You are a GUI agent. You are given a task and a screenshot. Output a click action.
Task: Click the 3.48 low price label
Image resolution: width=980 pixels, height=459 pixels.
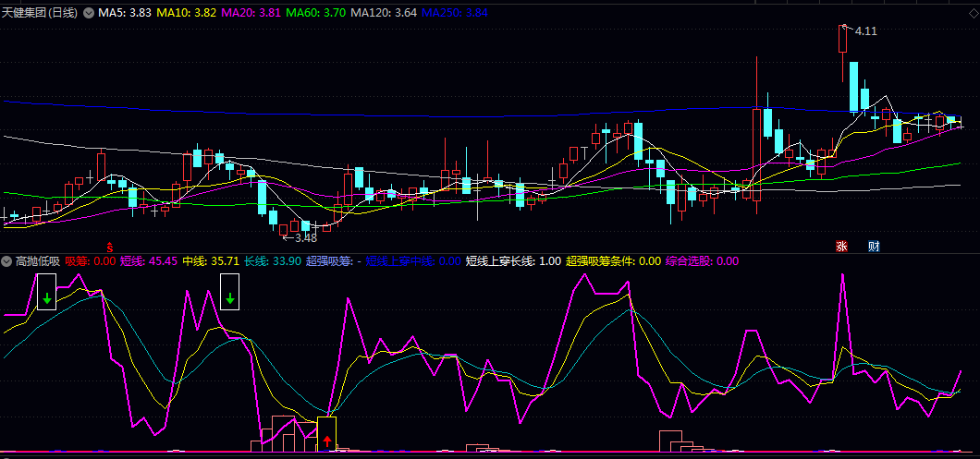[306, 238]
